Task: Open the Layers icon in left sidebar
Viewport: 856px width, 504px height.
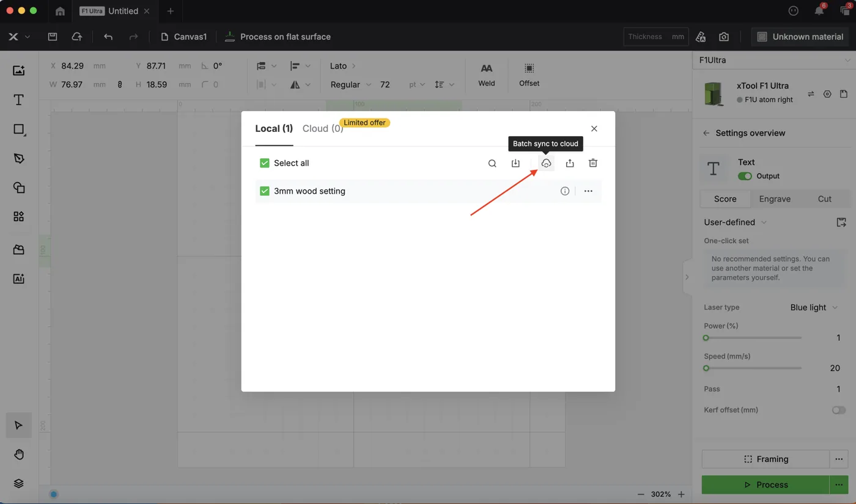Action: 19,483
